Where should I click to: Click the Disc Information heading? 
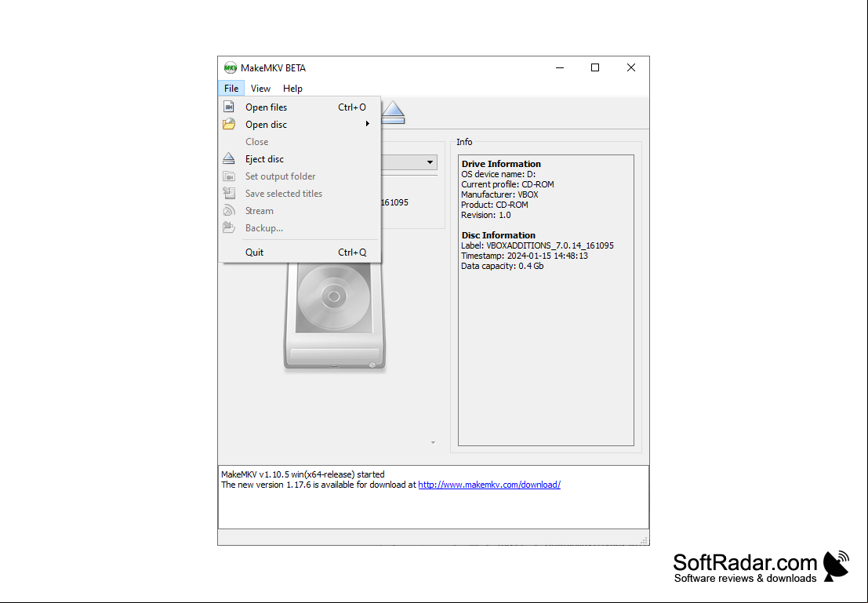point(498,235)
